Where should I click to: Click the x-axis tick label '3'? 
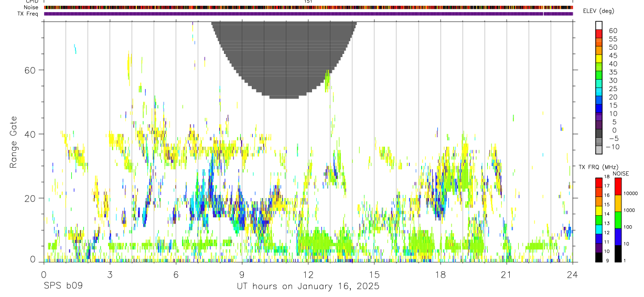tap(110, 274)
